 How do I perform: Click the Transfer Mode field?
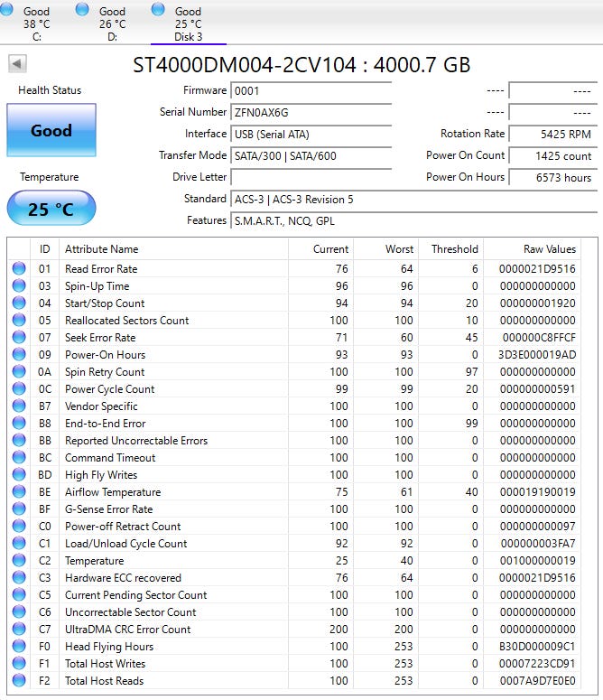(311, 155)
